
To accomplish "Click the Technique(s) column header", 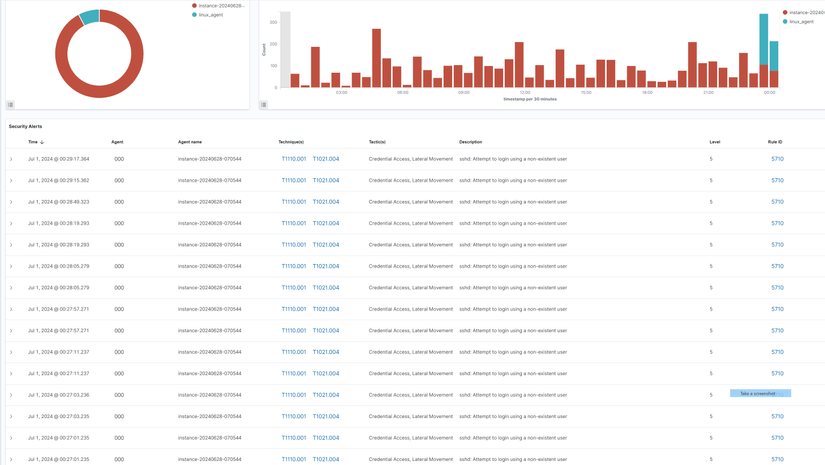I will pos(291,142).
